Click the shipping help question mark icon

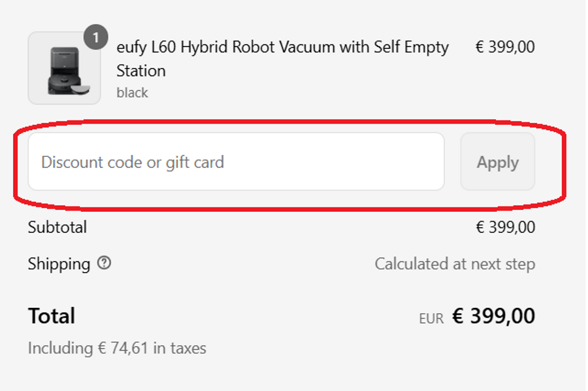pos(104,263)
